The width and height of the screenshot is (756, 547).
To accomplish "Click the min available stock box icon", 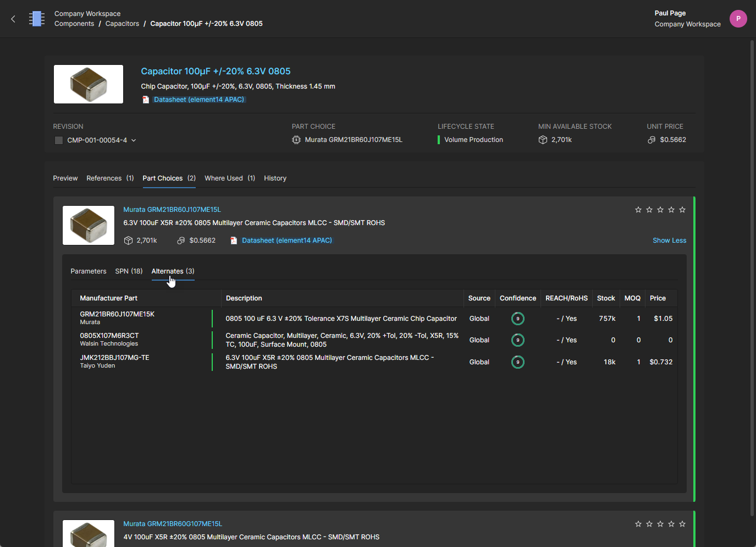I will 543,140.
